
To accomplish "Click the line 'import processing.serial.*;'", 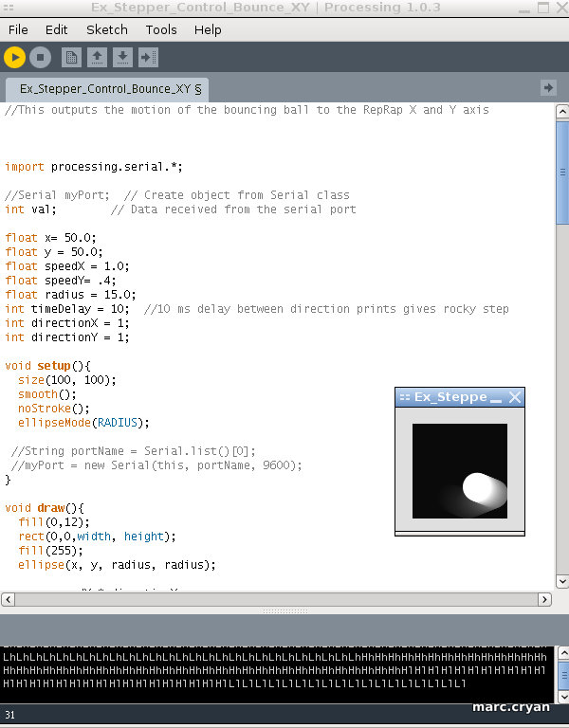I will (94, 167).
